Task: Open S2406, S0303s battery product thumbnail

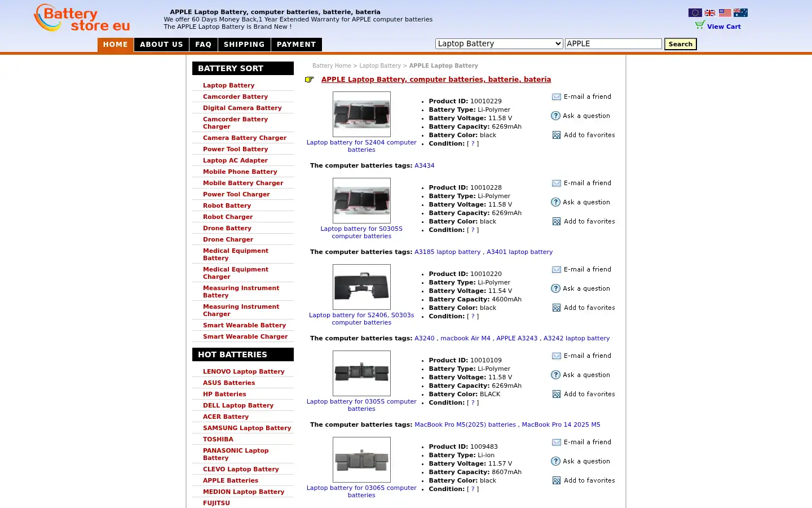Action: click(361, 287)
